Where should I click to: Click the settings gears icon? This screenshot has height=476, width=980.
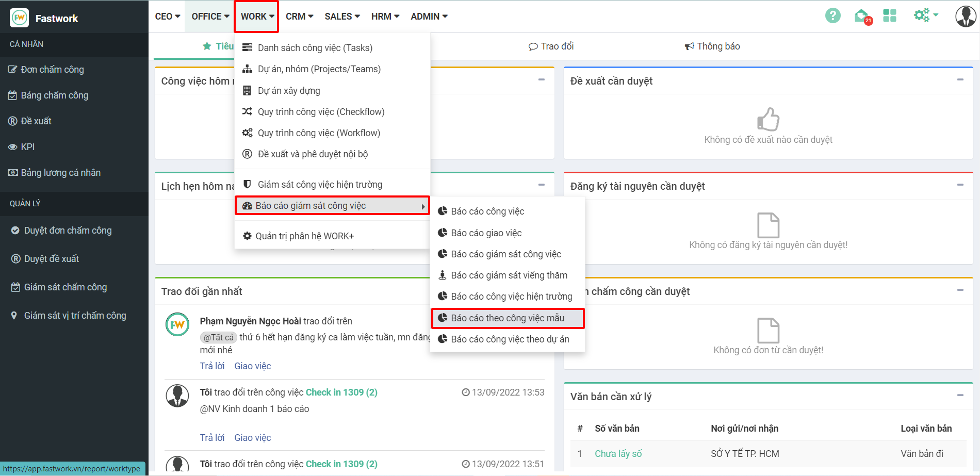[922, 15]
